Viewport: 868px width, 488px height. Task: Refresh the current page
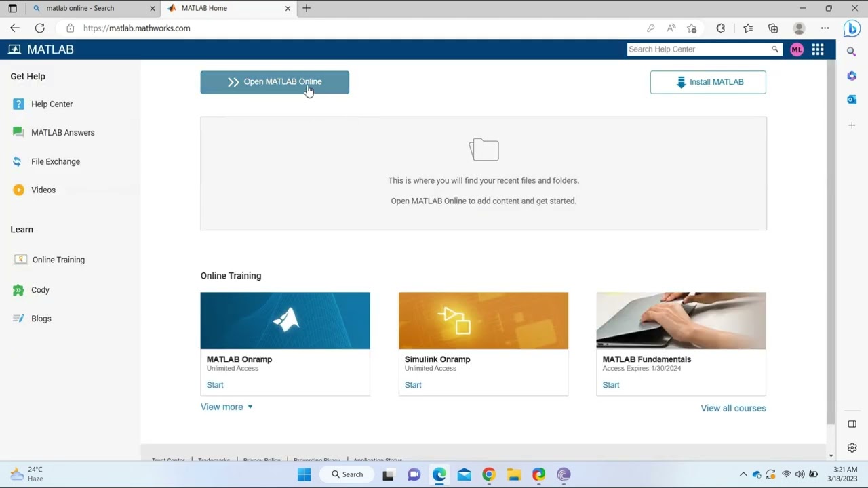40,28
